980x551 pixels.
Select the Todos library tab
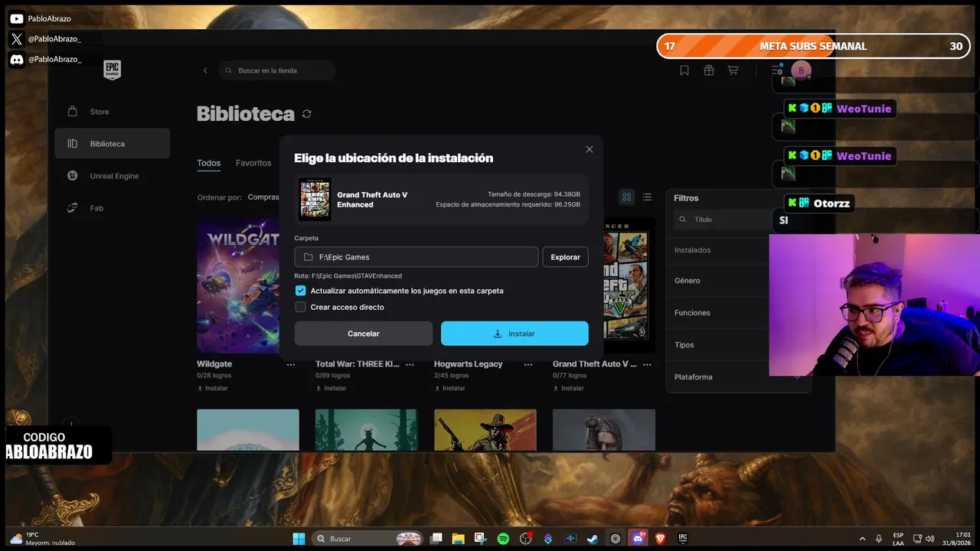tap(208, 163)
